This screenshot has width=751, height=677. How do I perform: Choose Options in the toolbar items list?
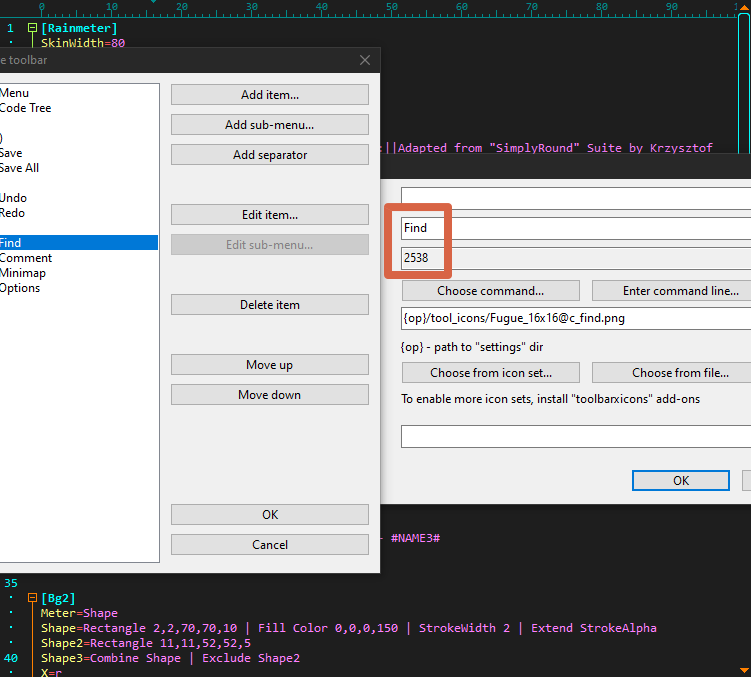pos(20,288)
